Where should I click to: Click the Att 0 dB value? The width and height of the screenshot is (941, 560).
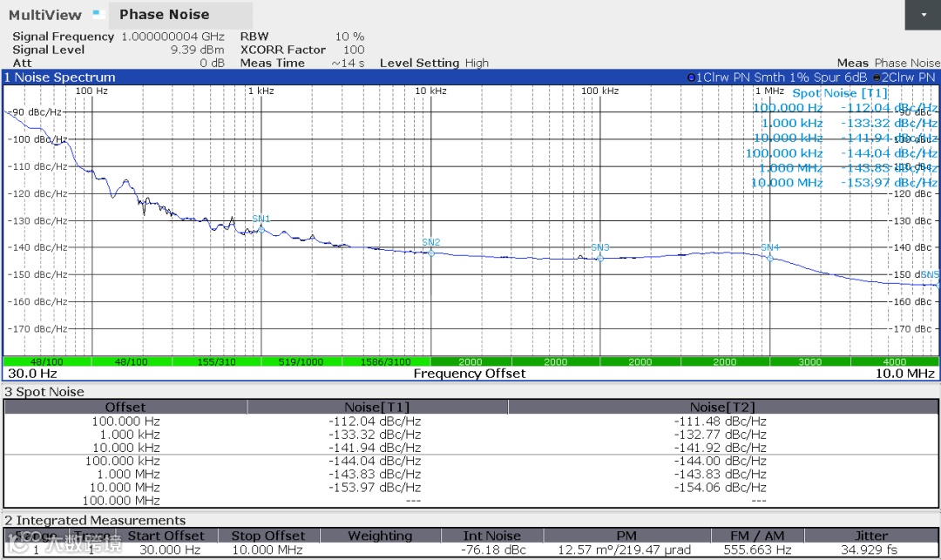212,63
